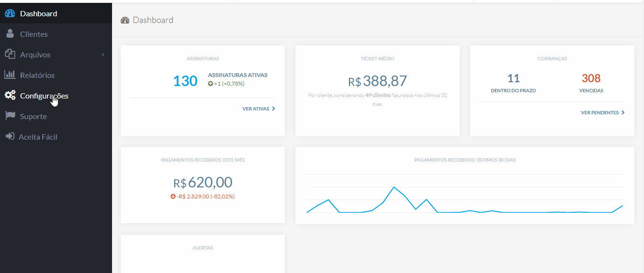The height and width of the screenshot is (273, 644).
Task: Click the highest peak of the payments chart
Action: click(x=394, y=187)
